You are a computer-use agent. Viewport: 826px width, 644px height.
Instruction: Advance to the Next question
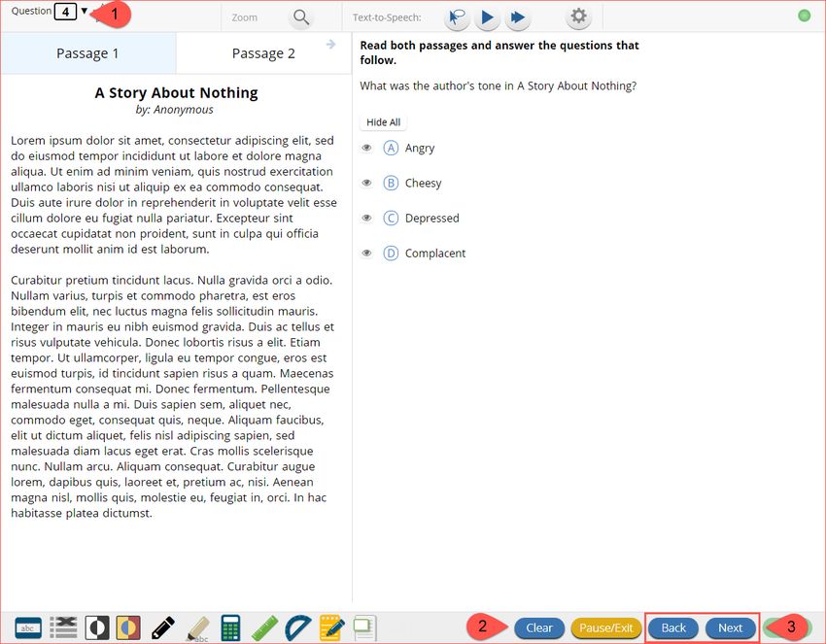(x=730, y=627)
